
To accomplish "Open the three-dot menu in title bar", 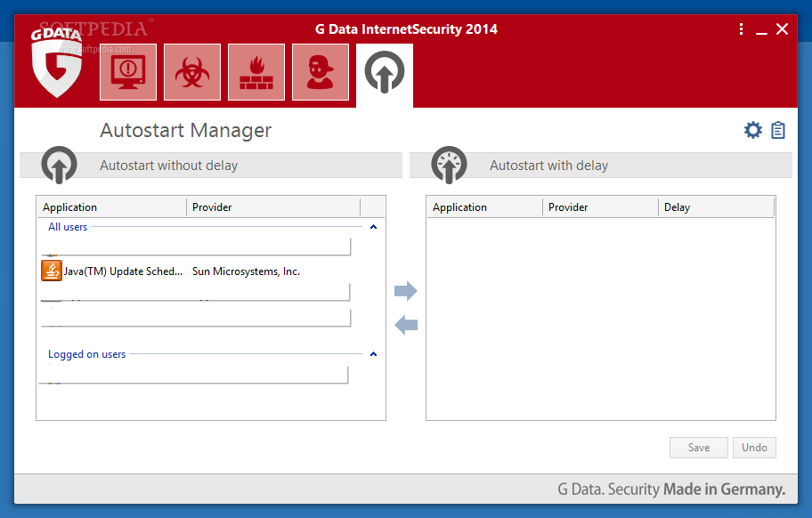I will [741, 29].
